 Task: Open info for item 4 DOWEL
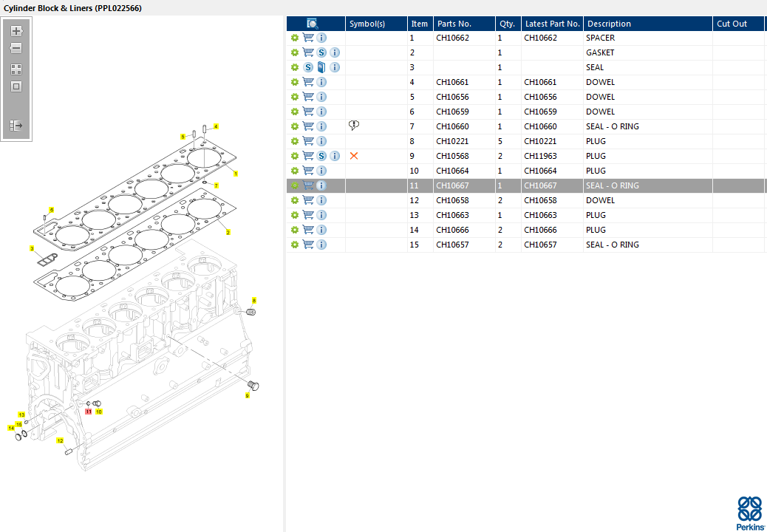[x=321, y=82]
